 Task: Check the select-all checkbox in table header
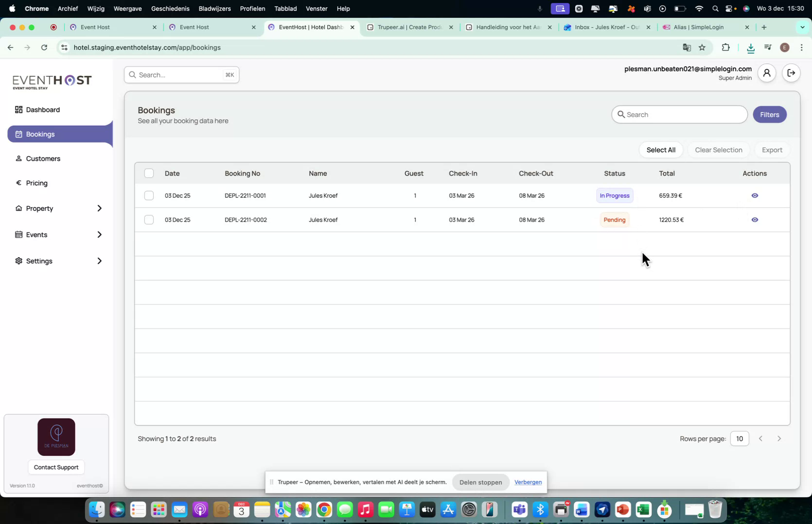pos(149,173)
